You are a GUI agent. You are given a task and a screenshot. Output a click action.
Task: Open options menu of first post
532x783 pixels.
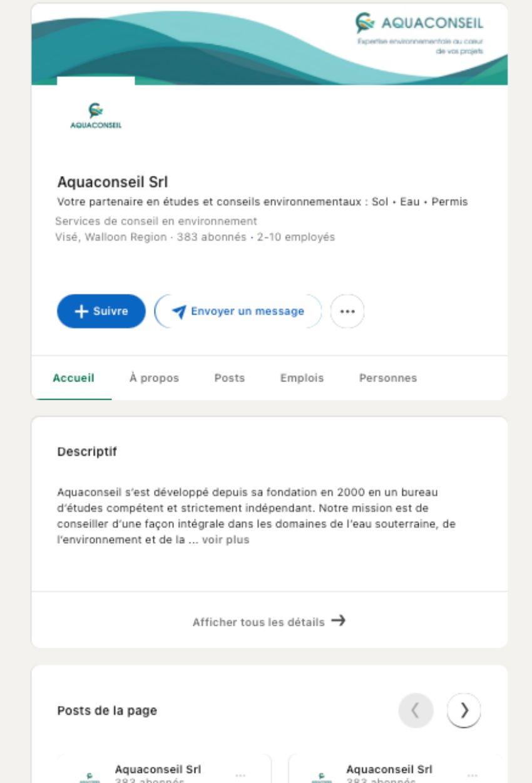[x=240, y=775]
